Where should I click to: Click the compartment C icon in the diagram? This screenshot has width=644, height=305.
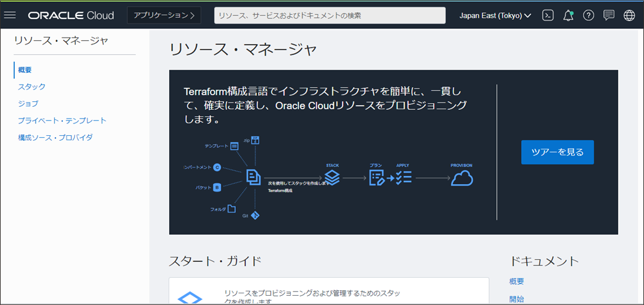click(217, 167)
